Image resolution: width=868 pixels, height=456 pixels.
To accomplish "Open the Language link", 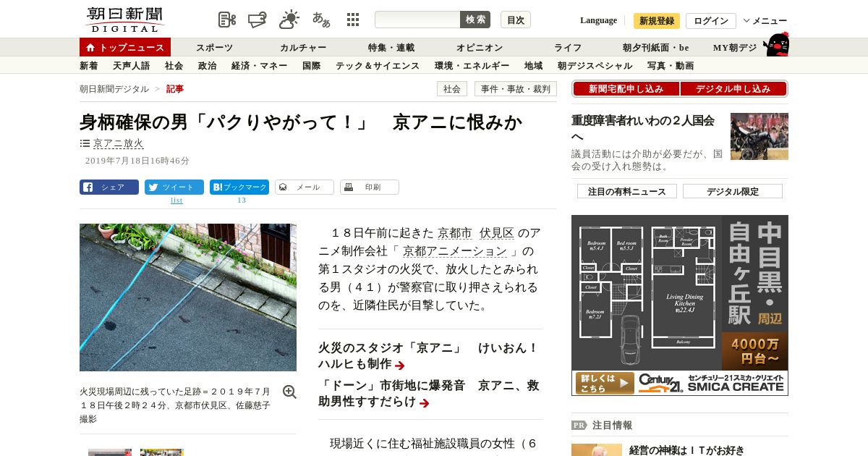I will (598, 20).
